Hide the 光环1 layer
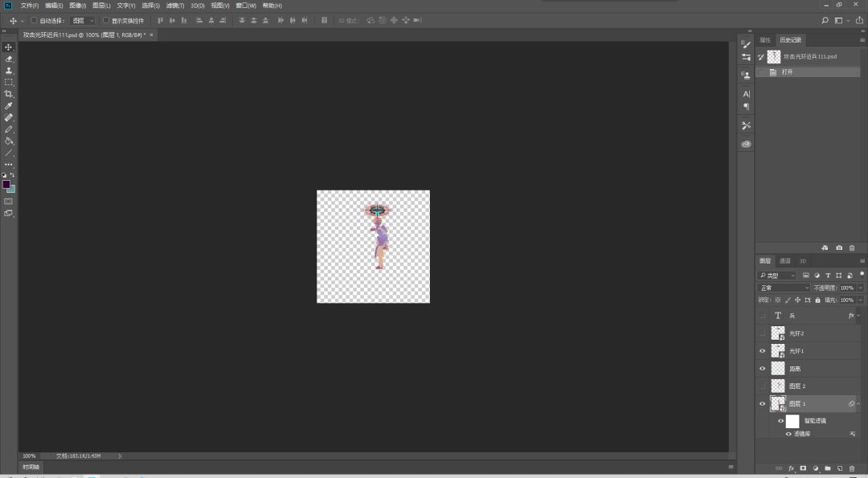Viewport: 868px width, 478px height. click(762, 351)
